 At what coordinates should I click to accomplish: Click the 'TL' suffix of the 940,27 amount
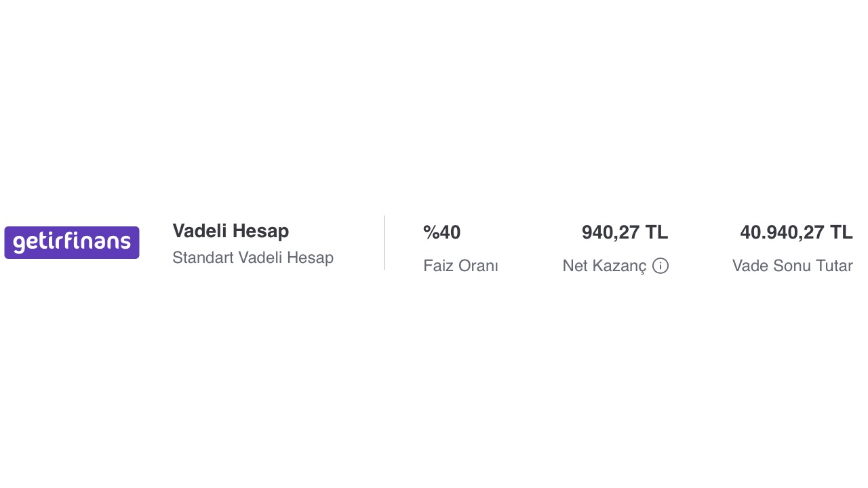656,232
